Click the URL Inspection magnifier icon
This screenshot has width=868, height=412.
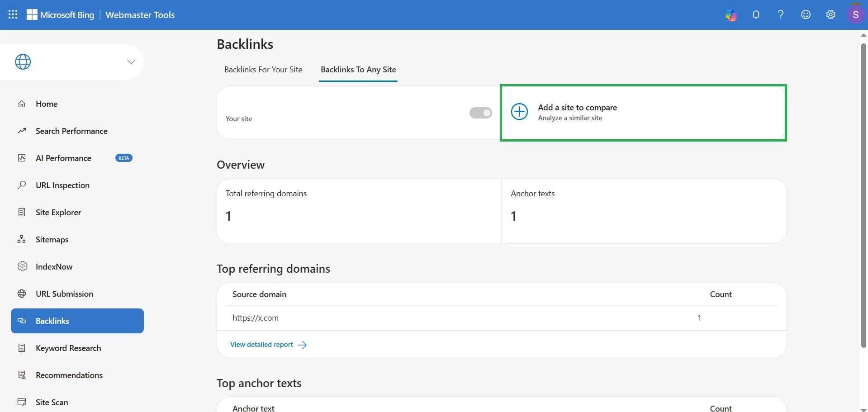pos(22,185)
